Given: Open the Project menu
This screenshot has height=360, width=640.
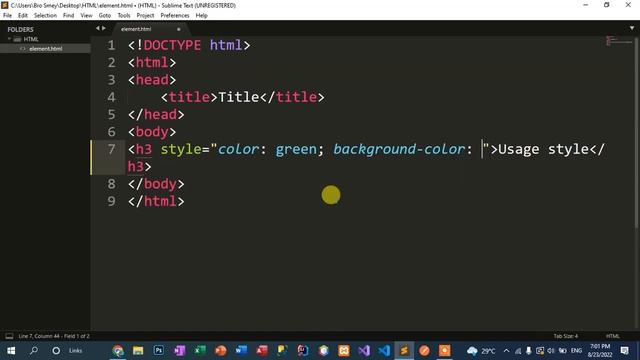Looking at the screenshot, I should click(145, 16).
